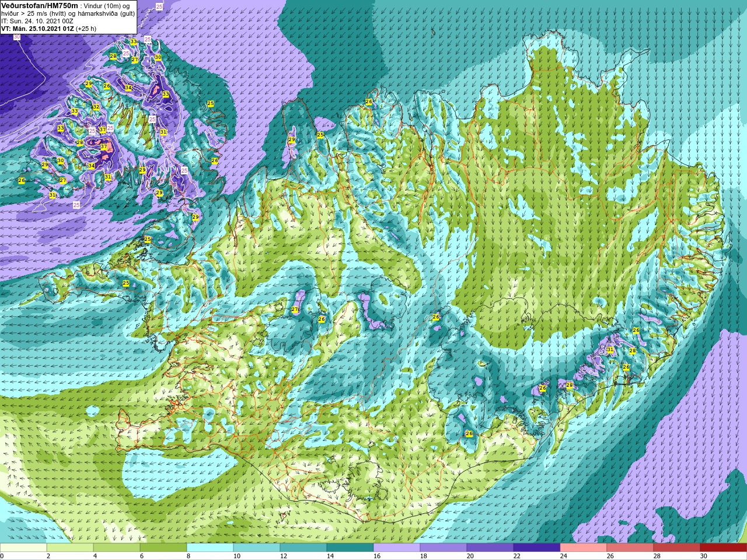Select the pale cyan swatch between 8 and 10
The width and height of the screenshot is (747, 560).
[210, 548]
